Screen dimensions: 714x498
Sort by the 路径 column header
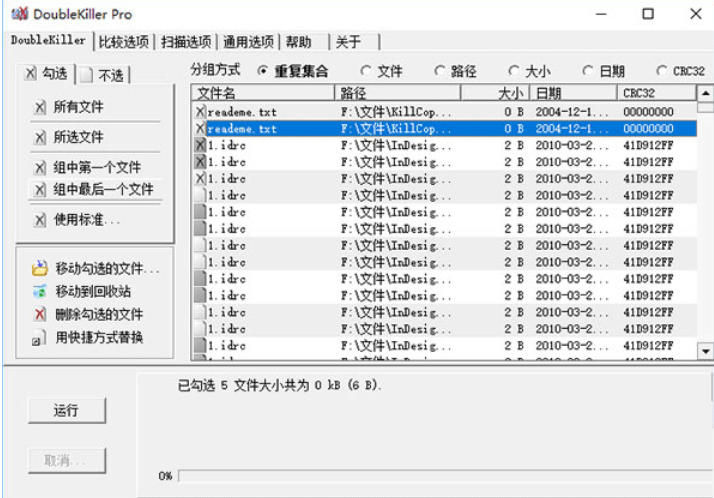[398, 93]
